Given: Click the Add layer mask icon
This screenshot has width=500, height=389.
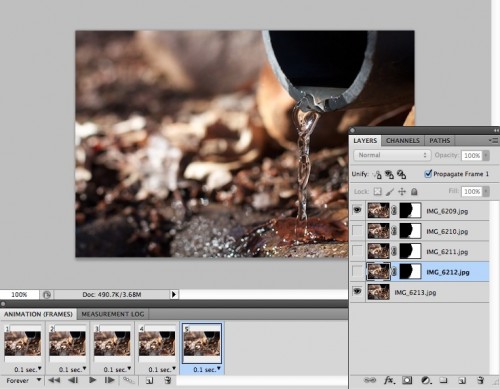Looking at the screenshot, I should point(407,380).
